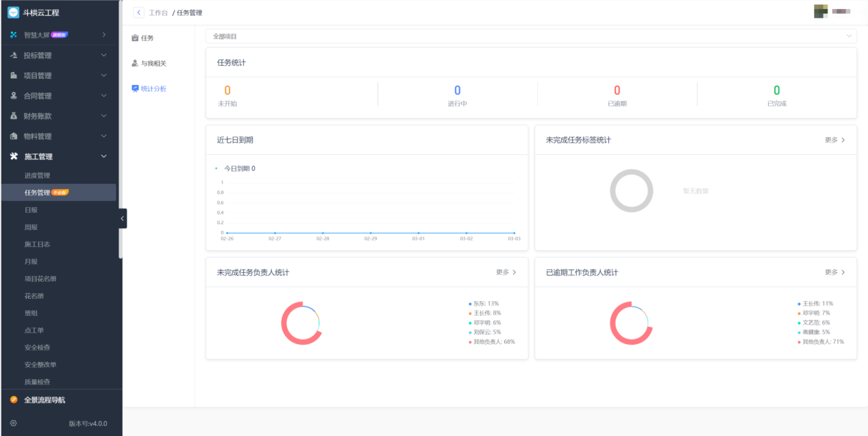Collapse sidebar using the middle handle arrow
The height and width of the screenshot is (436, 868).
[x=123, y=218]
